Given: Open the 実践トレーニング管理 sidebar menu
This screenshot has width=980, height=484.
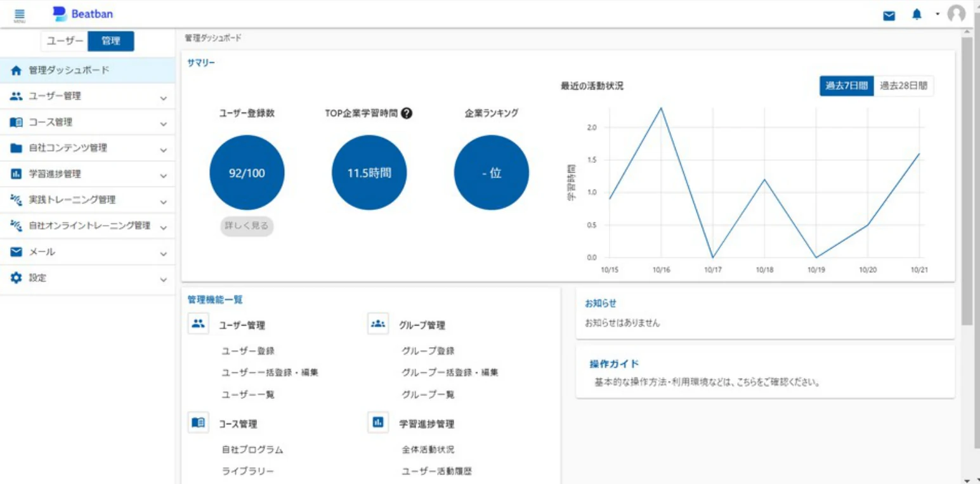Looking at the screenshot, I should pyautogui.click(x=88, y=200).
